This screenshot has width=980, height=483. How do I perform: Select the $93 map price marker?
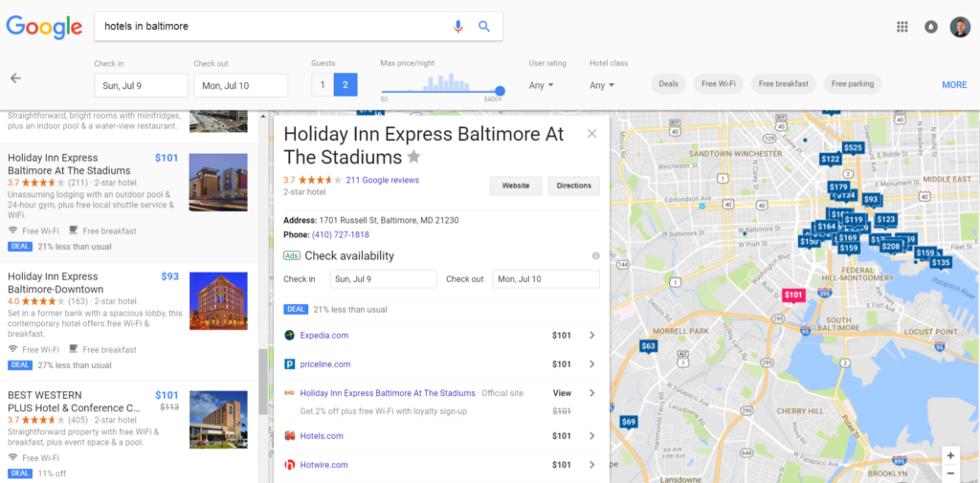point(871,199)
